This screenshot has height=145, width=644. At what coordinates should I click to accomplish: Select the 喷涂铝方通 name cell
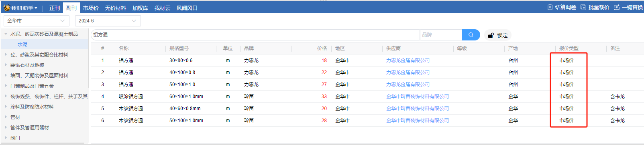[131, 97]
